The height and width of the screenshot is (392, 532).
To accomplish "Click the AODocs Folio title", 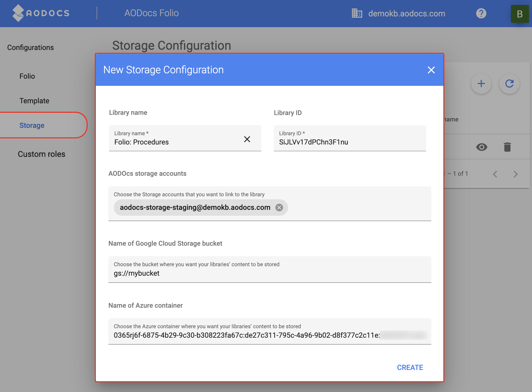I will point(151,13).
